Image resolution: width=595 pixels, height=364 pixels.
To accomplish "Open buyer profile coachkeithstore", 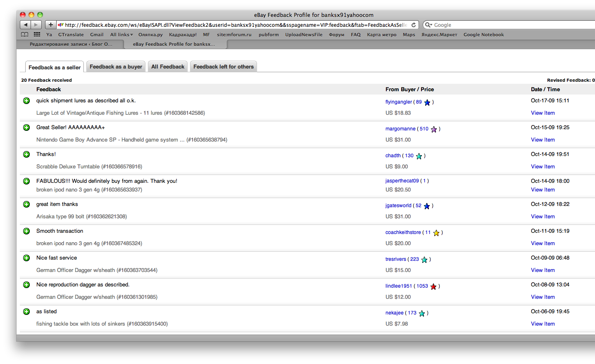I will click(x=403, y=232).
